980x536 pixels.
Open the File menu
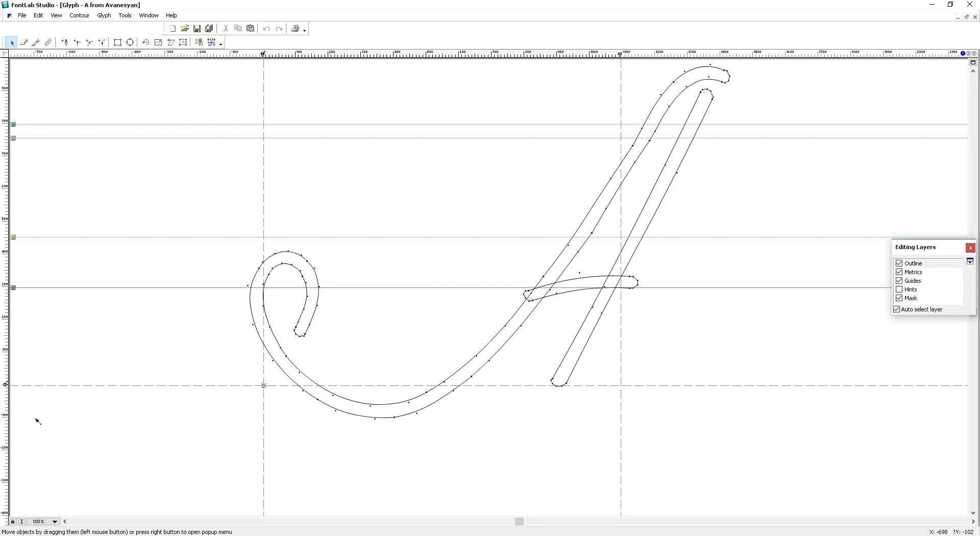pyautogui.click(x=22, y=16)
